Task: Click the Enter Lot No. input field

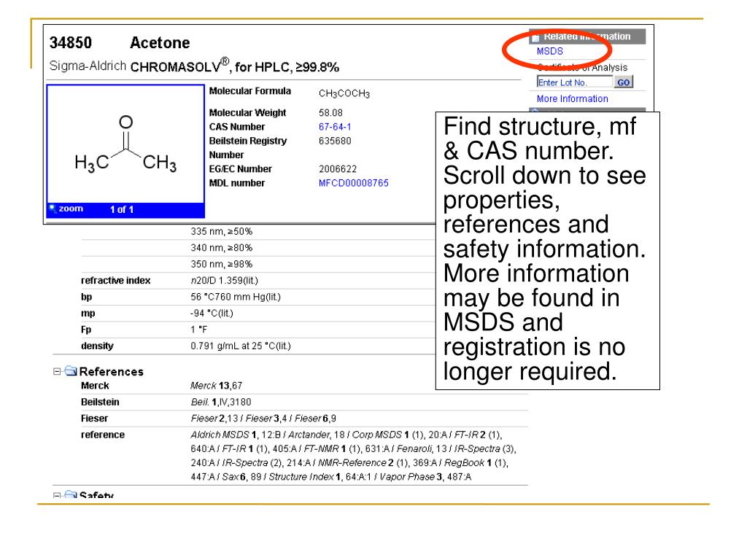Action: (574, 82)
